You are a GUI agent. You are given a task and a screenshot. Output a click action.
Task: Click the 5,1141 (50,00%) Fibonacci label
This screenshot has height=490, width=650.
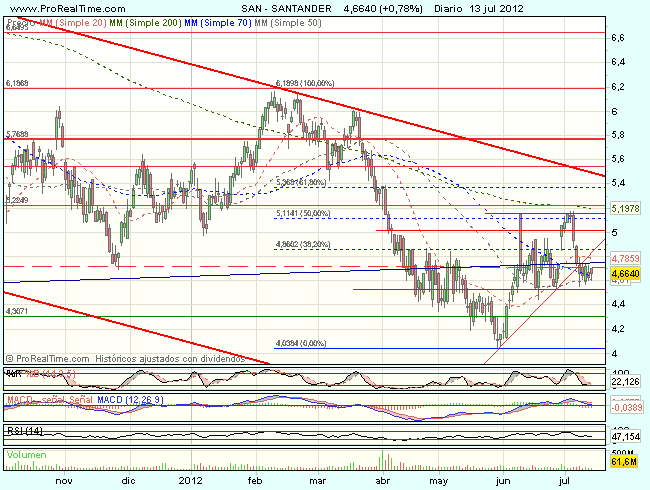tap(303, 213)
